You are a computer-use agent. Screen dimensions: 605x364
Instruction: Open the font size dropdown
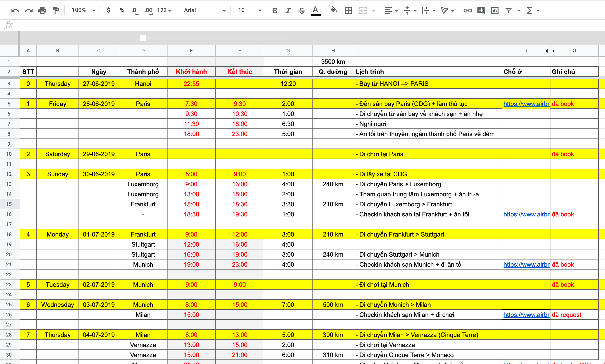[250, 10]
